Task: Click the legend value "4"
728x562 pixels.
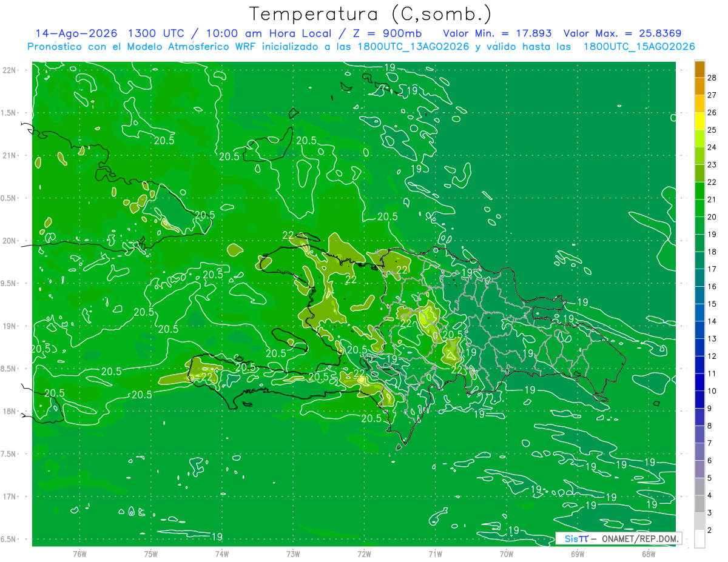Action: pos(710,495)
